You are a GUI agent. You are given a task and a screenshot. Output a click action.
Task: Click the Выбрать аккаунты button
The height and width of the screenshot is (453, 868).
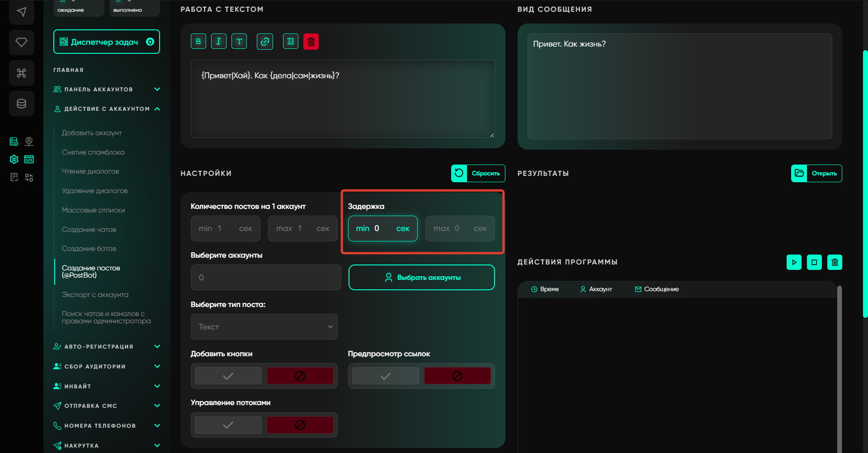421,277
